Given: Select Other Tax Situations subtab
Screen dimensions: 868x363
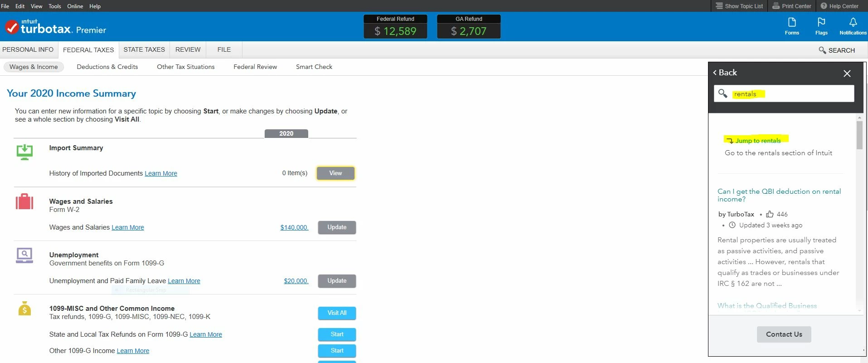Looking at the screenshot, I should point(186,67).
